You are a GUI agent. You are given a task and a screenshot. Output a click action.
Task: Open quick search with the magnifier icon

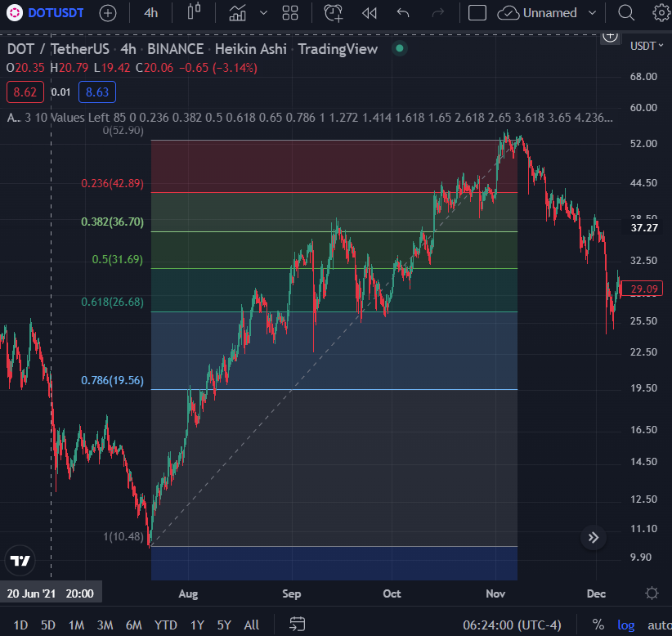626,13
